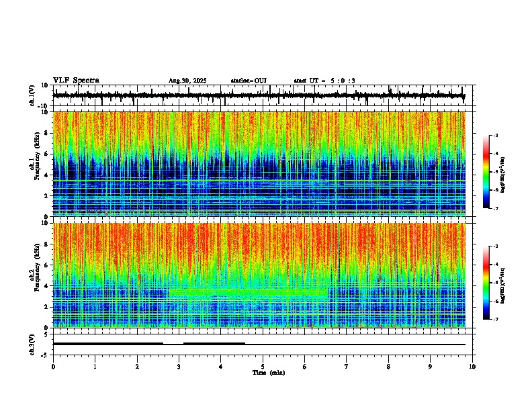Click the ch.2 frequency tick label "8"

tap(47, 244)
